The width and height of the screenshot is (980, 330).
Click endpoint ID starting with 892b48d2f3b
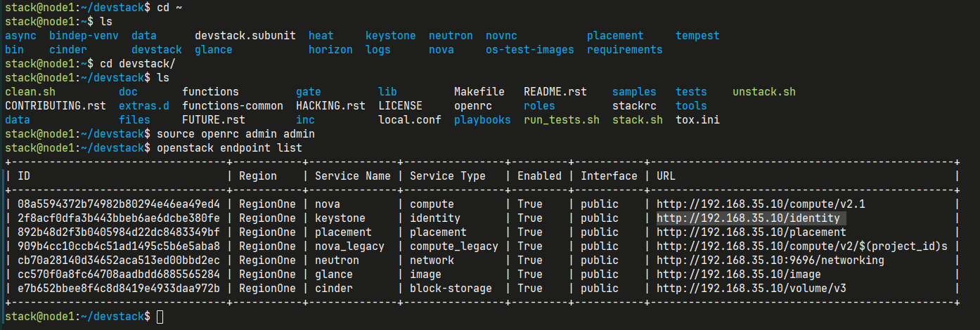tap(119, 232)
